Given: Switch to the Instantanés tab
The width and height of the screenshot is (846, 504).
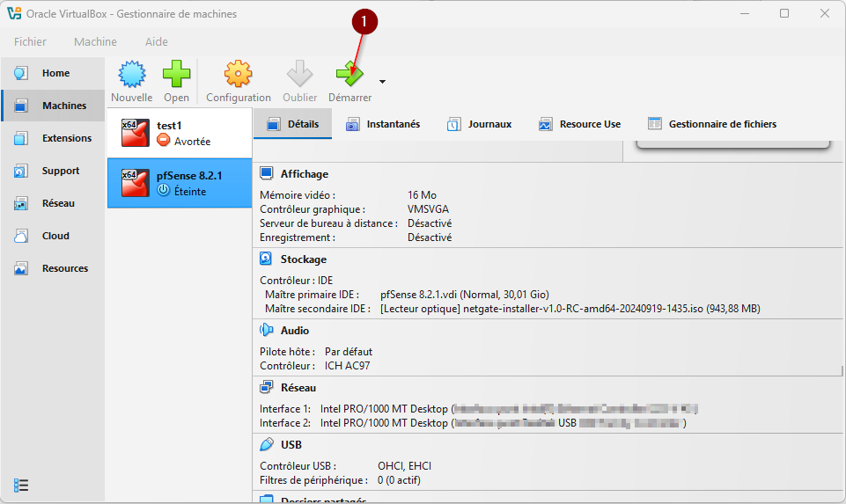Looking at the screenshot, I should 383,124.
